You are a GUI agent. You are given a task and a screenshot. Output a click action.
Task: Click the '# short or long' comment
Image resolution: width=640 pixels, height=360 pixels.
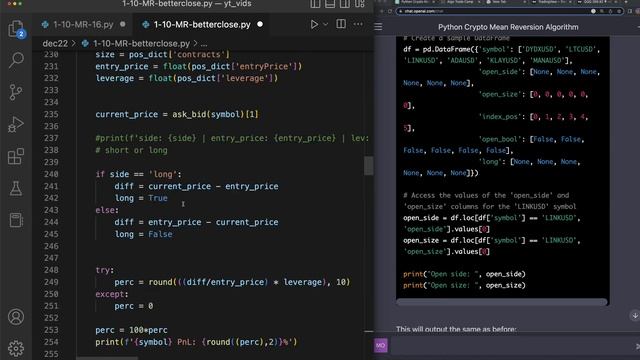[131, 150]
